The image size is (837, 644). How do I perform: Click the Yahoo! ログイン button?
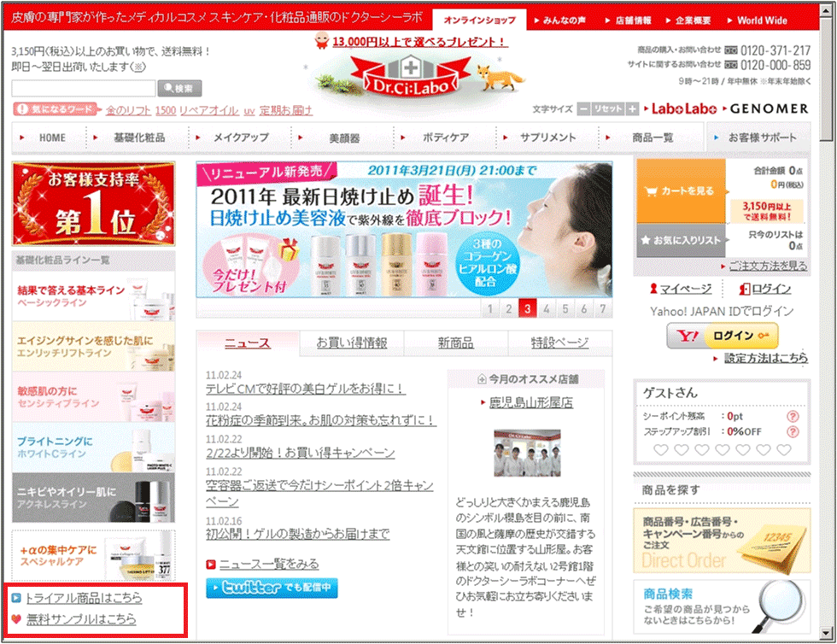[x=723, y=336]
